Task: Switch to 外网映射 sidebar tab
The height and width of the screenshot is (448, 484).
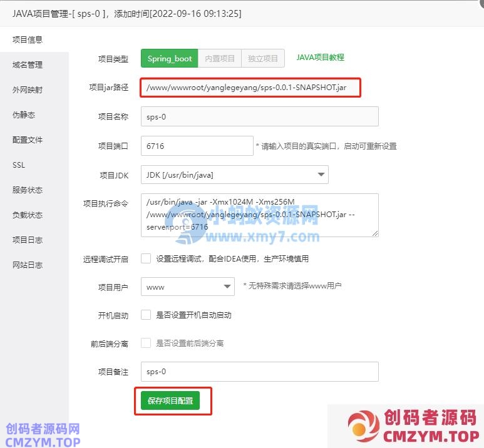Action: (28, 89)
